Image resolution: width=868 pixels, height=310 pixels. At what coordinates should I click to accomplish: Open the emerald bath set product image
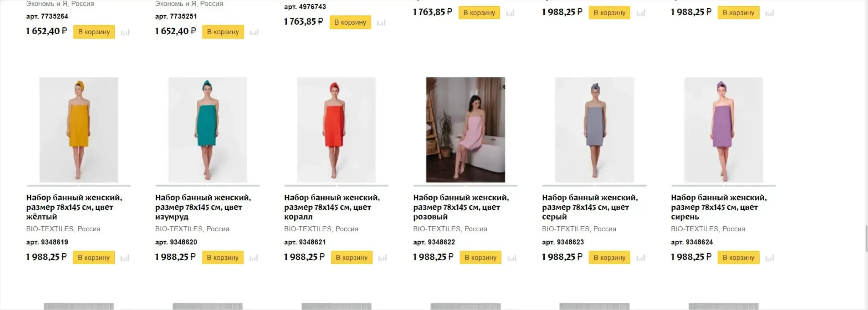207,130
